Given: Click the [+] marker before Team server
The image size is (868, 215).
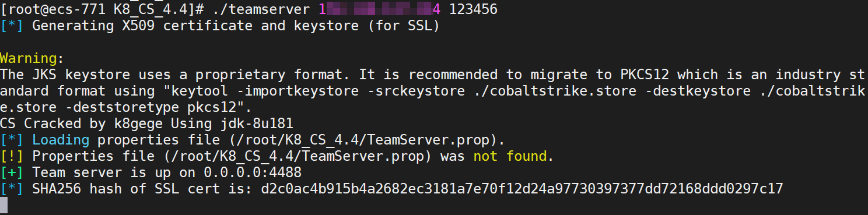Looking at the screenshot, I should [13, 172].
